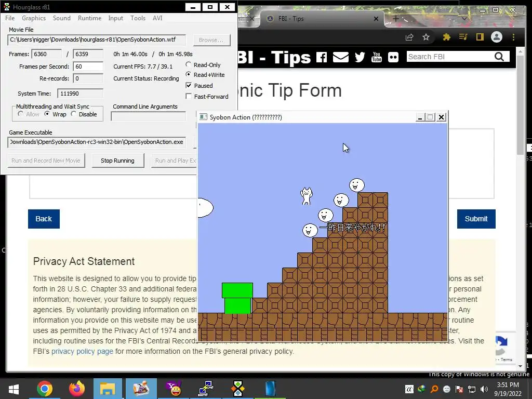Open Hourglass Sound menu
The image size is (532, 399).
point(62,18)
